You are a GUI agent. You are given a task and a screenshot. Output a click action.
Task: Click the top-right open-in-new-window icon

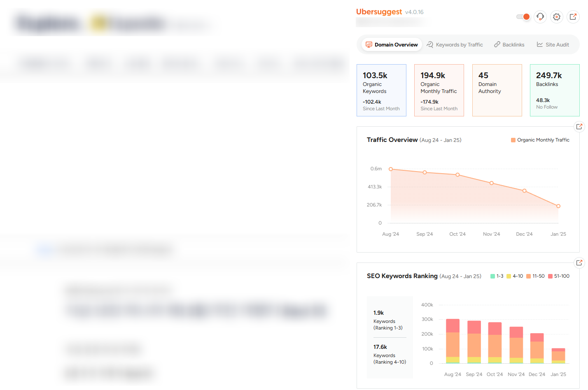573,17
